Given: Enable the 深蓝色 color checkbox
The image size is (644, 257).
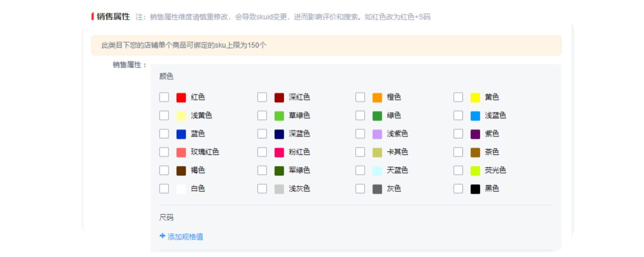Looking at the screenshot, I should 262,134.
